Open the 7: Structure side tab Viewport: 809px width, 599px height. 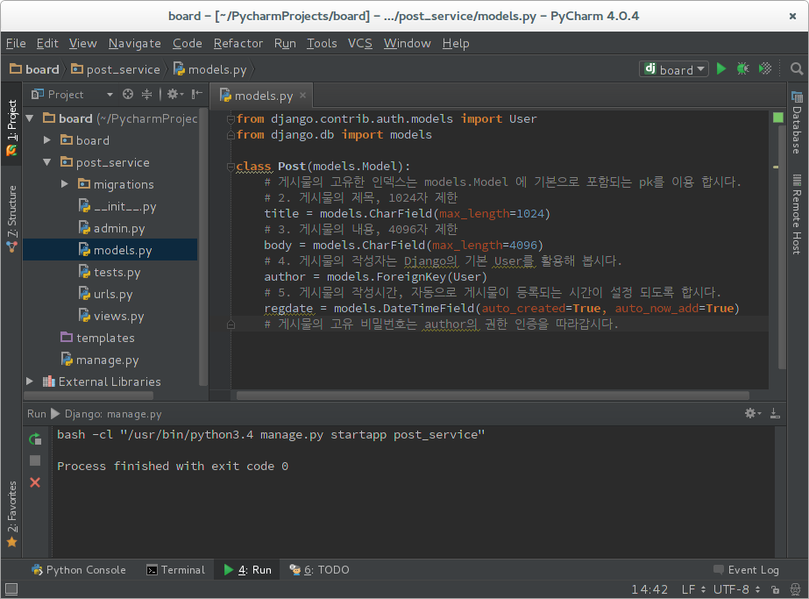coord(11,218)
